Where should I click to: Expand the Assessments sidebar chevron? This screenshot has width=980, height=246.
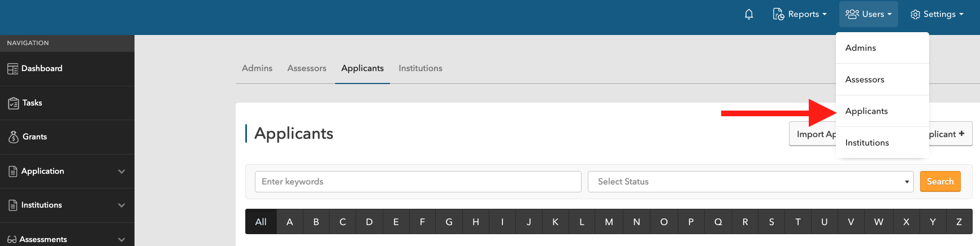(x=122, y=240)
